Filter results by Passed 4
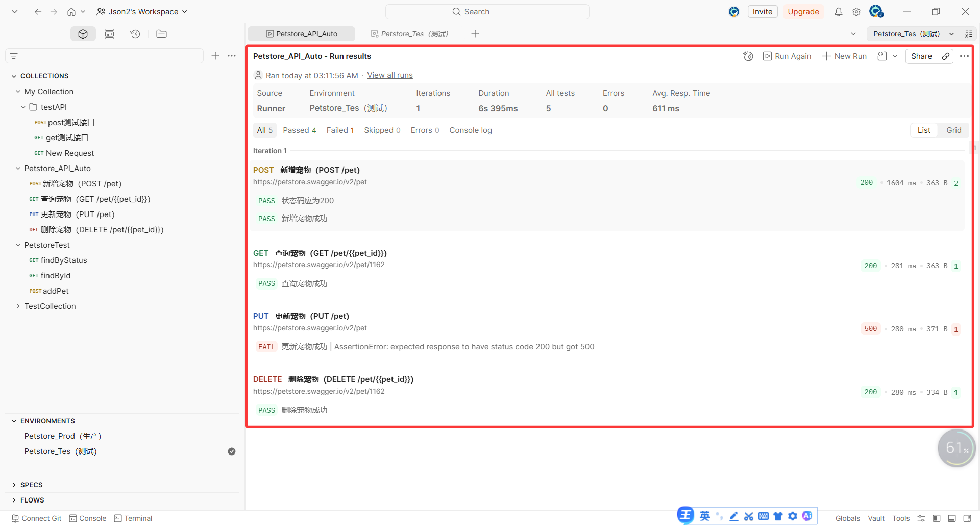 [300, 130]
